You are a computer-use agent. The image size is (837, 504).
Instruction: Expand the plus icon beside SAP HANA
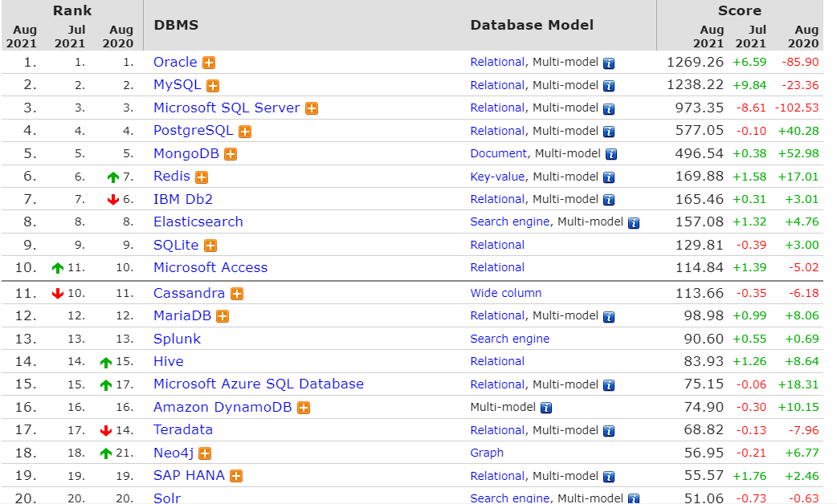(236, 476)
